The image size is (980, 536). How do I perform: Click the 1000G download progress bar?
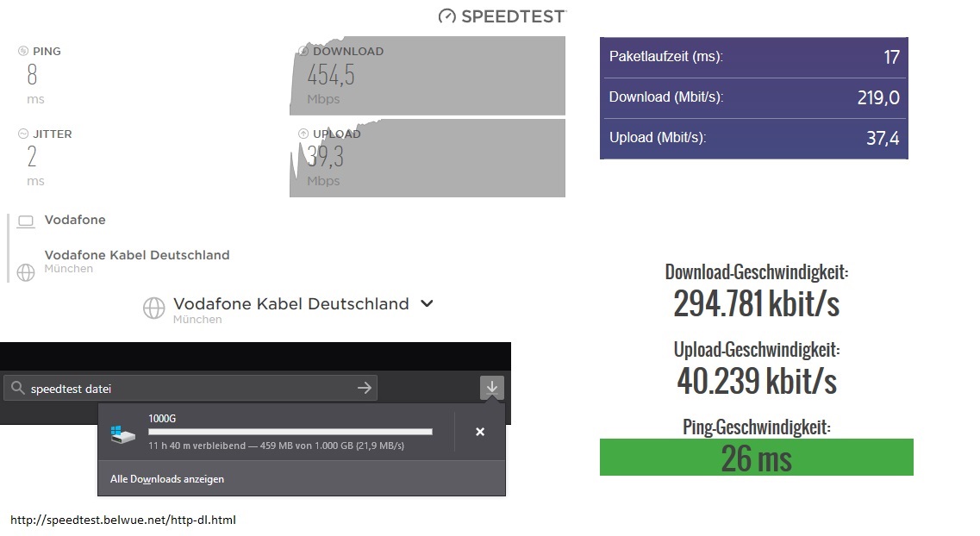click(290, 432)
